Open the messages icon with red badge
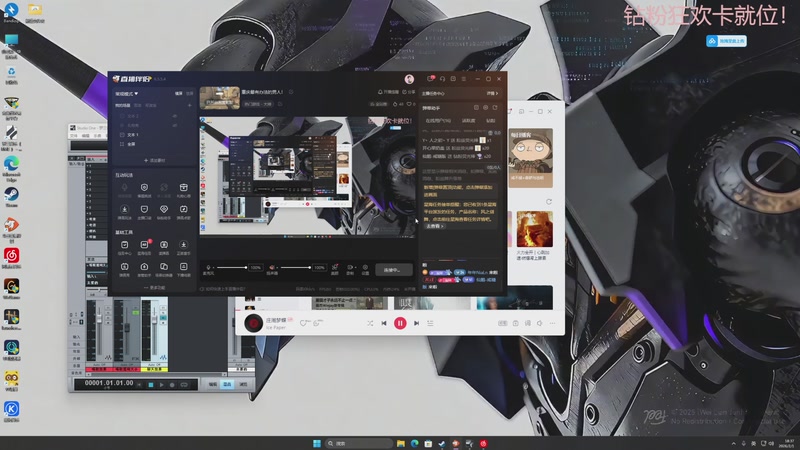This screenshot has width=800, height=450. 431,79
